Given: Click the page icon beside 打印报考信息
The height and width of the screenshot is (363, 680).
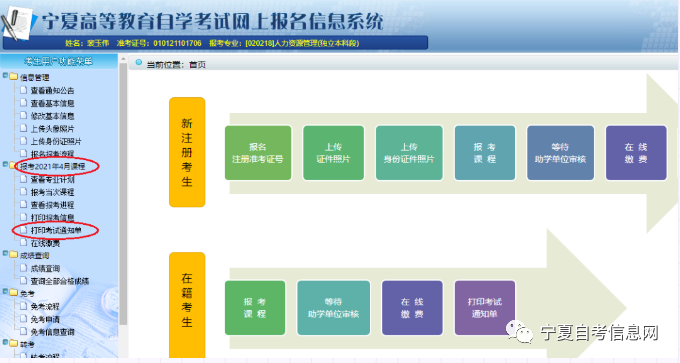Looking at the screenshot, I should (x=24, y=217).
